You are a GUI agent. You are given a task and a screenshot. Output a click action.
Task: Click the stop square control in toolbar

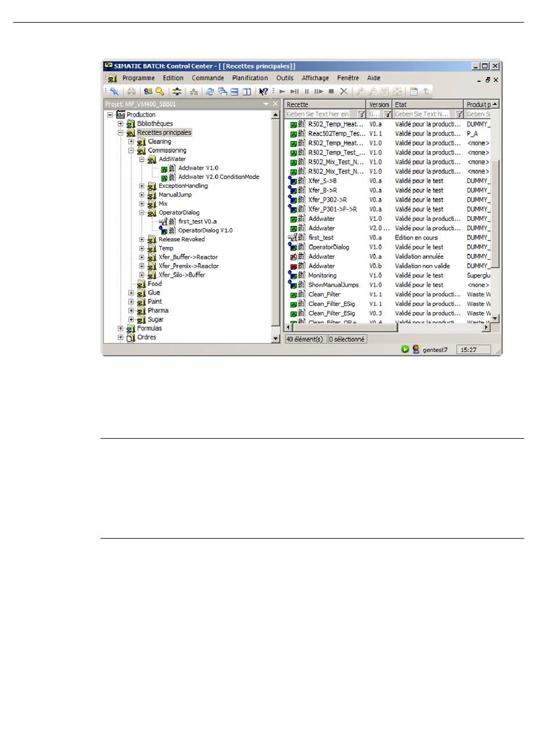[331, 91]
